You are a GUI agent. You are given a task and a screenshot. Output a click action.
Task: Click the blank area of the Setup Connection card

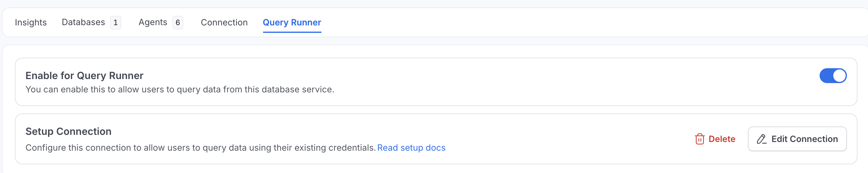click(556, 135)
